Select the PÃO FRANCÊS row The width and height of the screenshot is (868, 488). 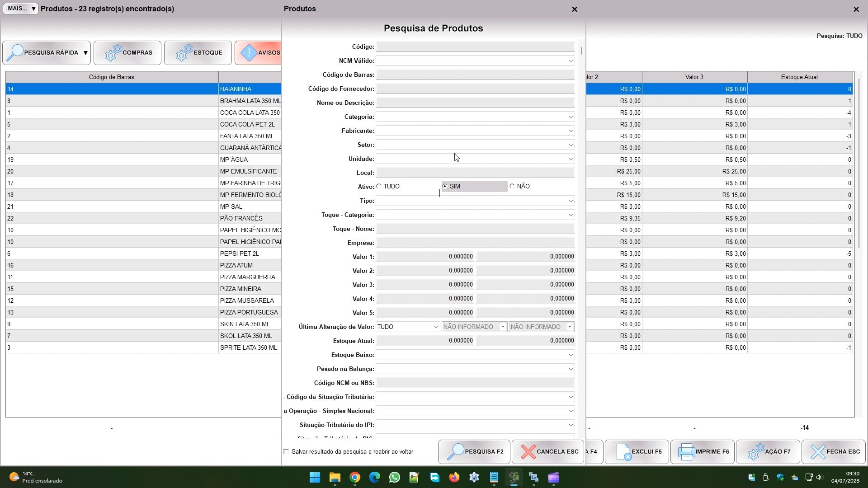144,218
